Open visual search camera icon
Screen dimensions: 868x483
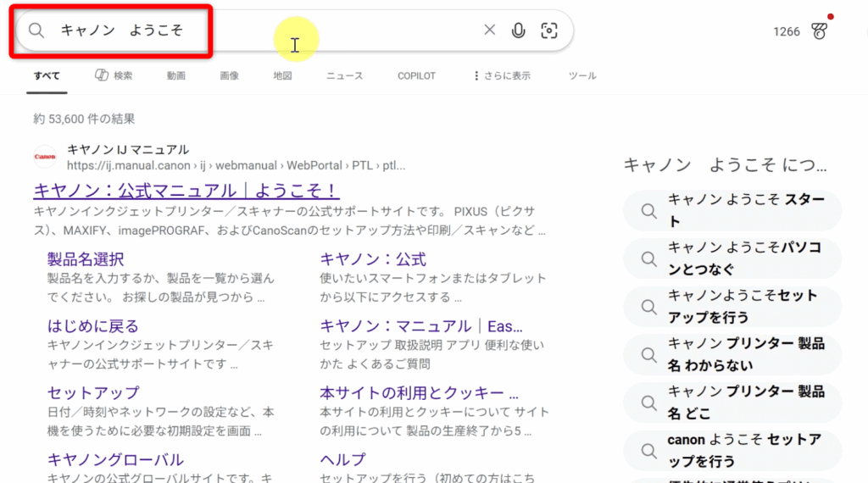click(549, 31)
